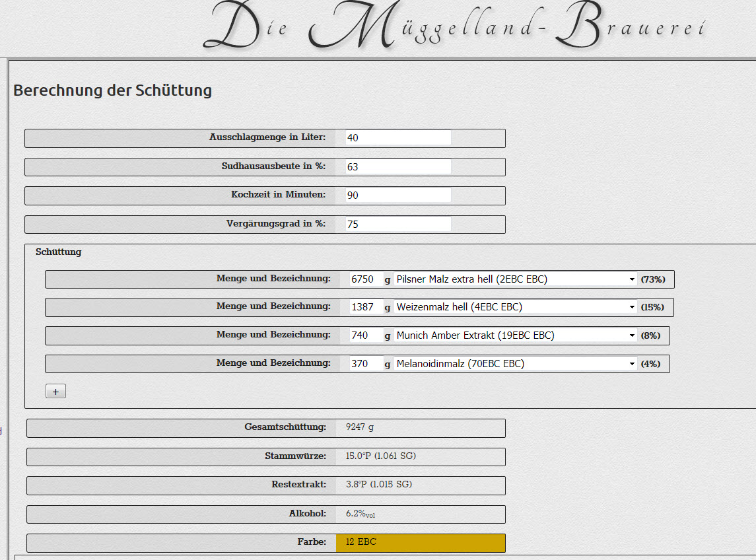Expand the Melanoidinmalz malt selector

(x=515, y=363)
